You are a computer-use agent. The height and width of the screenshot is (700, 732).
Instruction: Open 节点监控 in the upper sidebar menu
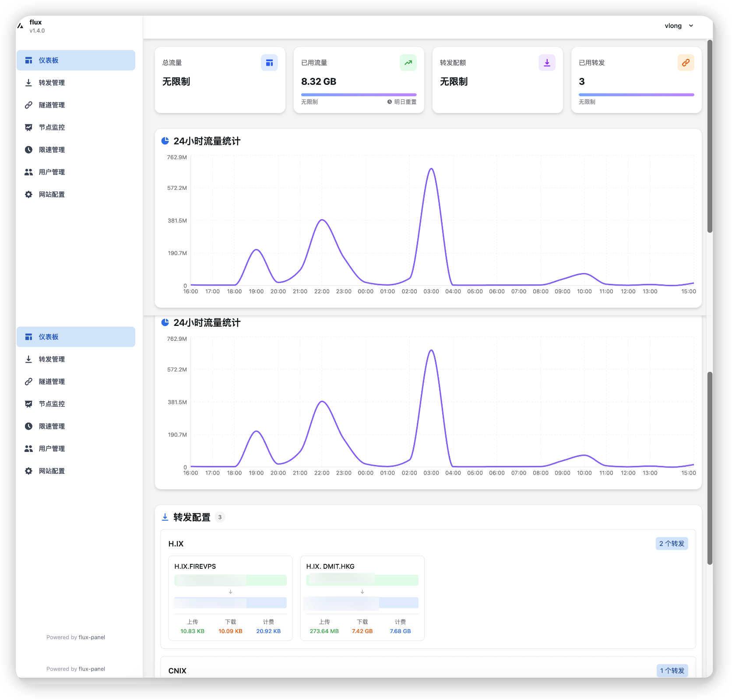point(52,127)
